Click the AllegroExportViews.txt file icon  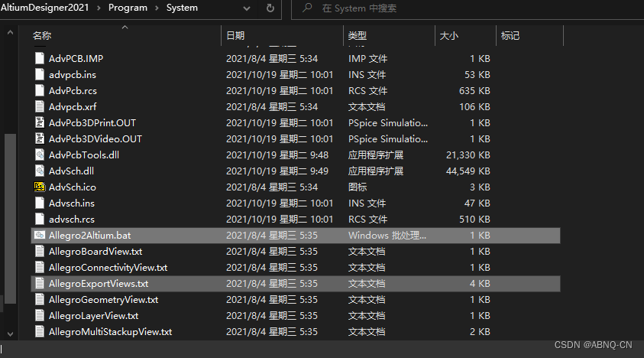[x=40, y=283]
